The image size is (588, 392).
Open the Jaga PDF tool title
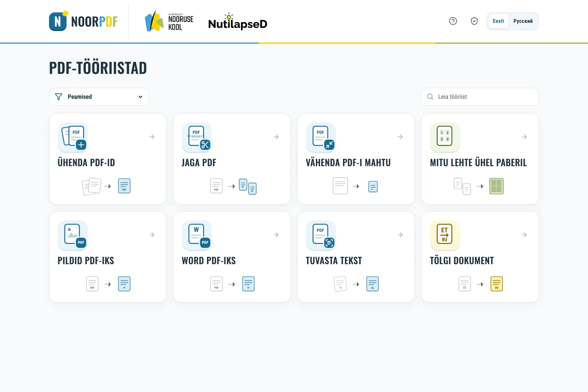[199, 163]
